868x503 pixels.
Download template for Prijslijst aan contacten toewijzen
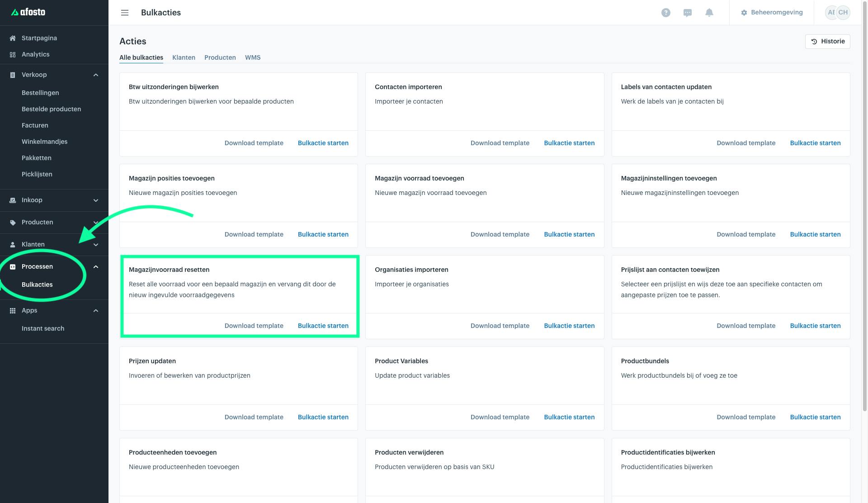pyautogui.click(x=746, y=326)
